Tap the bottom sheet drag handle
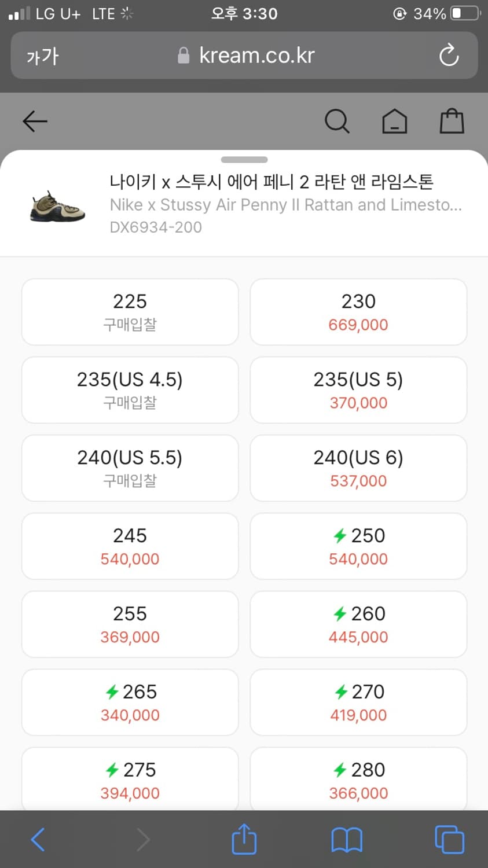This screenshot has width=488, height=868. pyautogui.click(x=244, y=160)
